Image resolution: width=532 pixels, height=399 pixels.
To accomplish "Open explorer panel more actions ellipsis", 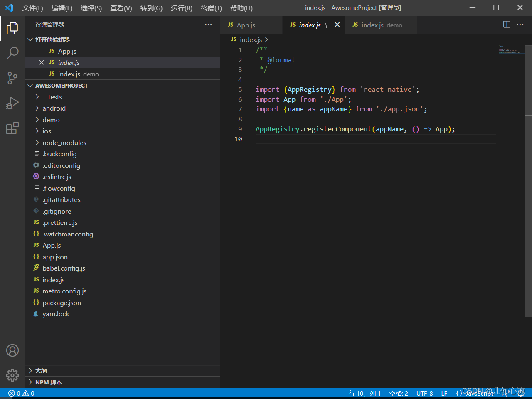I will [x=208, y=25].
